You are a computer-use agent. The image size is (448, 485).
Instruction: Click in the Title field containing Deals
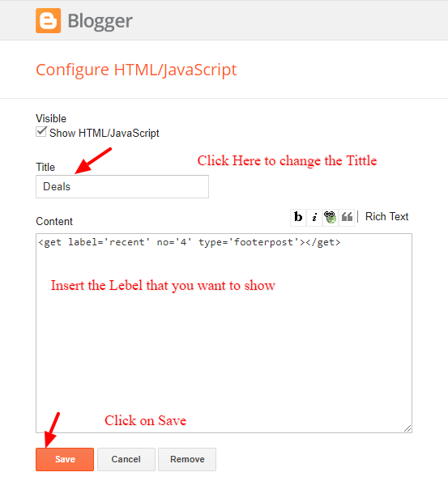pos(122,186)
